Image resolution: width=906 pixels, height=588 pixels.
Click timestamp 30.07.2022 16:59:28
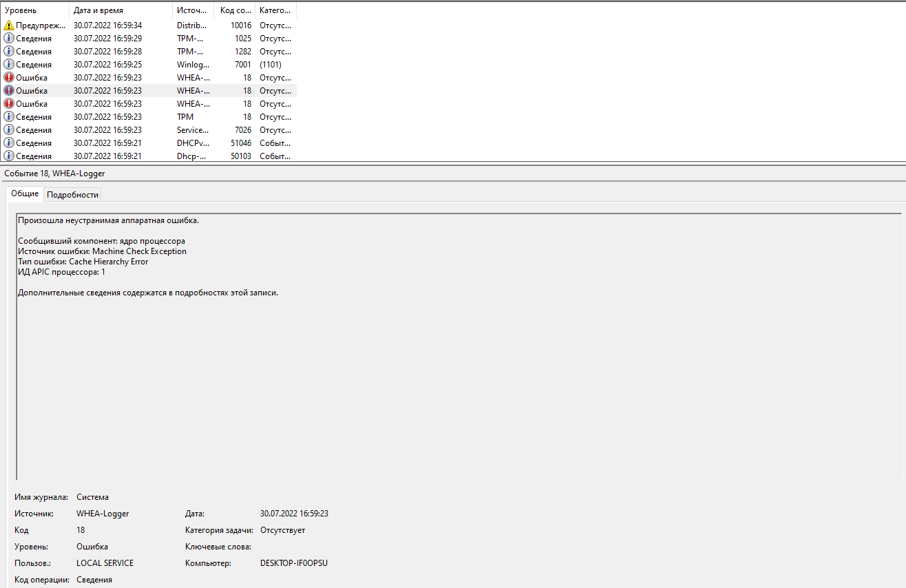point(108,52)
